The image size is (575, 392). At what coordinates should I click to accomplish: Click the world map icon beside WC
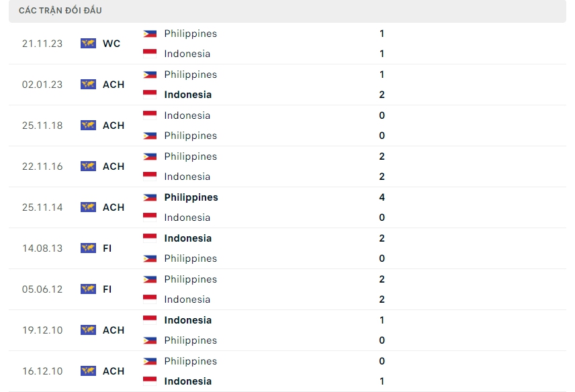coord(88,44)
